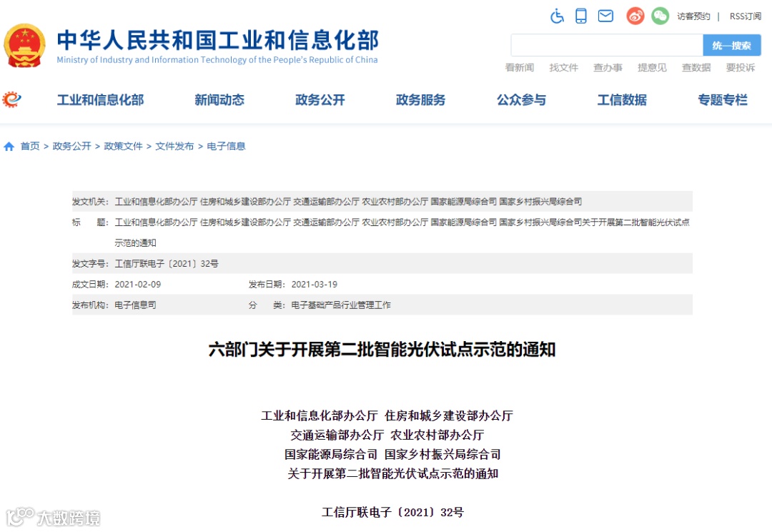Open the Weibo icon
The image size is (772, 532).
coord(635,16)
